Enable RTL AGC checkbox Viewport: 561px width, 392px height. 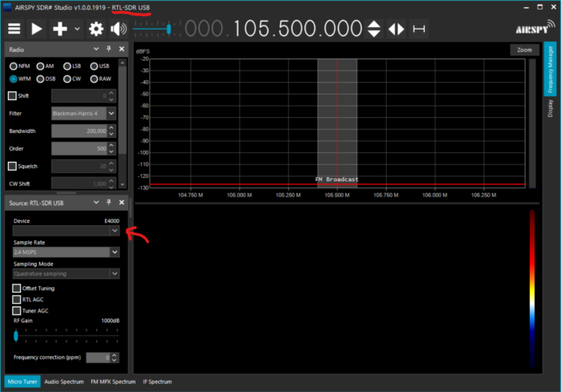pyautogui.click(x=17, y=300)
